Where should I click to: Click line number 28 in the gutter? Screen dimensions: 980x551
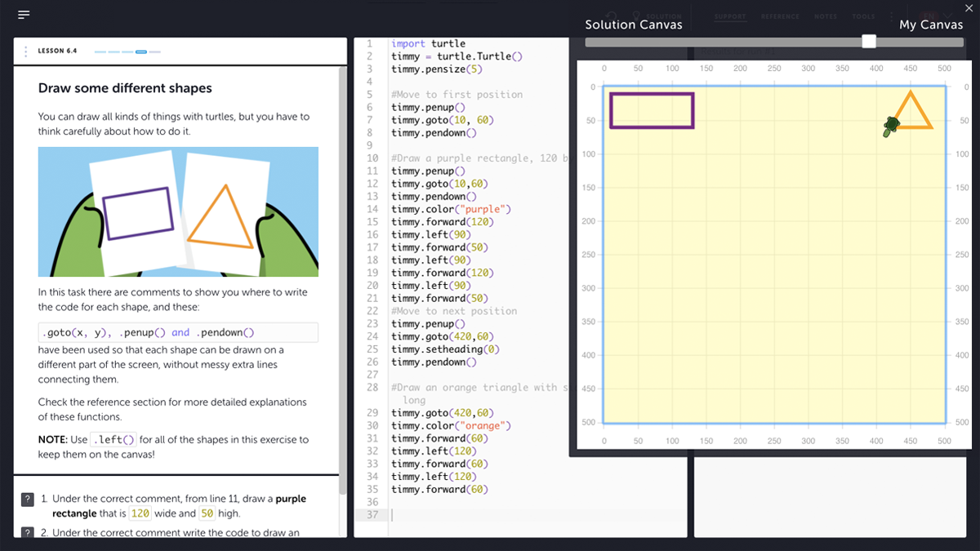372,388
